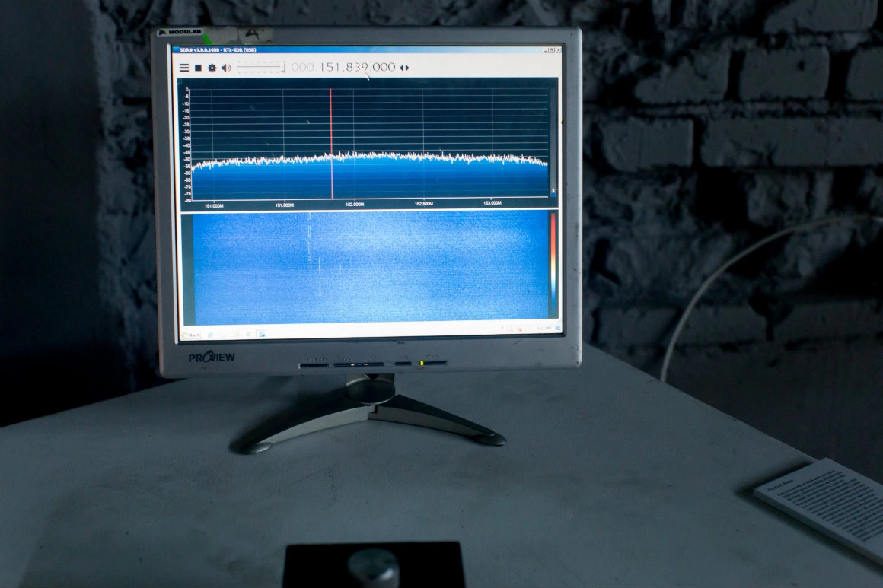Maximize the SDR# window
Image resolution: width=883 pixels, height=588 pixels.
552,50
